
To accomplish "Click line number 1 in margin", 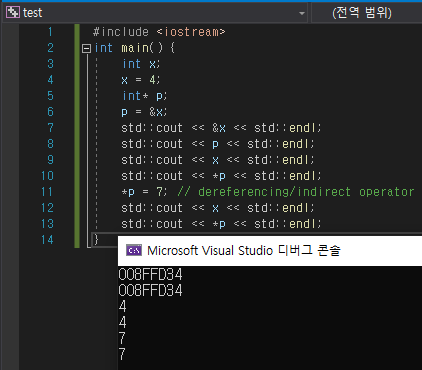I will pos(50,32).
